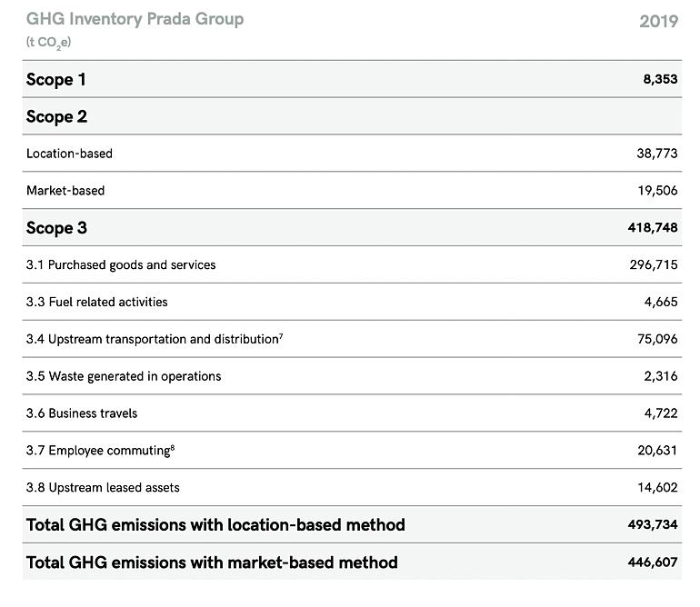Click the Scope 1 row label
Image resolution: width=700 pixels, height=607 pixels.
pyautogui.click(x=56, y=79)
